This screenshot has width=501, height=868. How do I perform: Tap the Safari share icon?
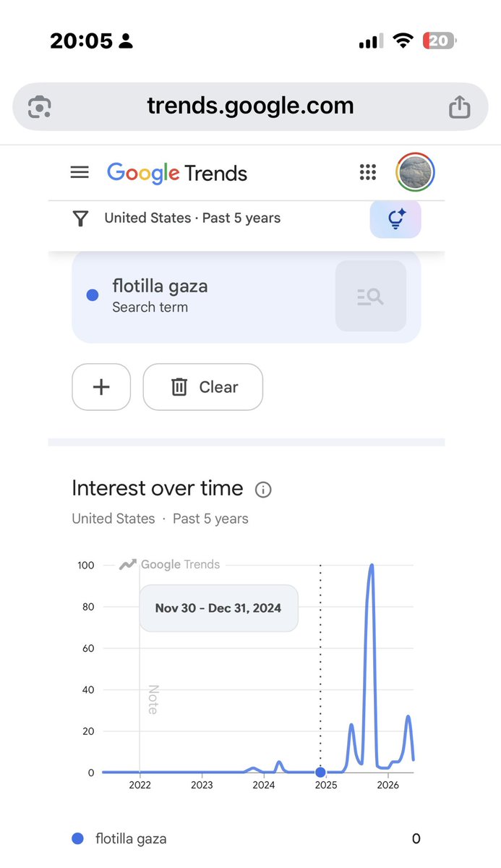click(460, 107)
